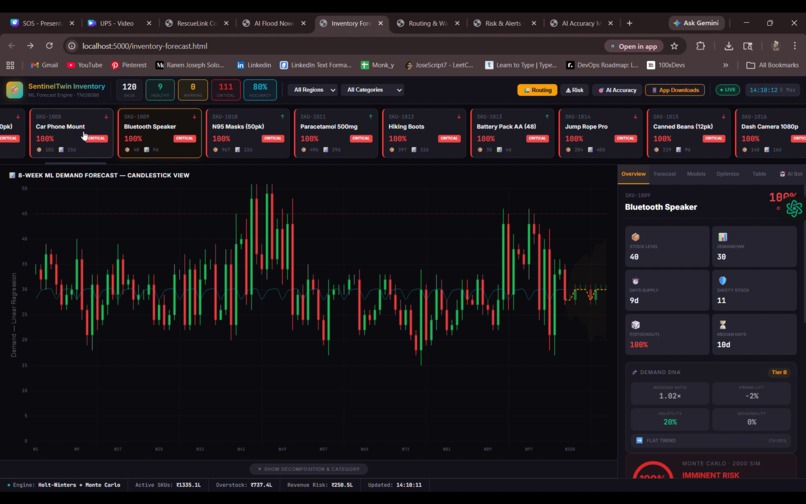Switch to the Forecast tab

click(665, 174)
